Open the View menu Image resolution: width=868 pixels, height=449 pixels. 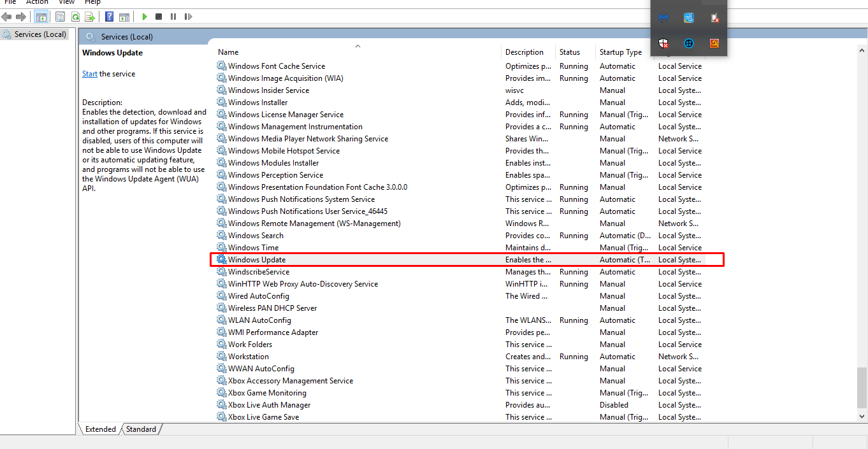(67, 3)
